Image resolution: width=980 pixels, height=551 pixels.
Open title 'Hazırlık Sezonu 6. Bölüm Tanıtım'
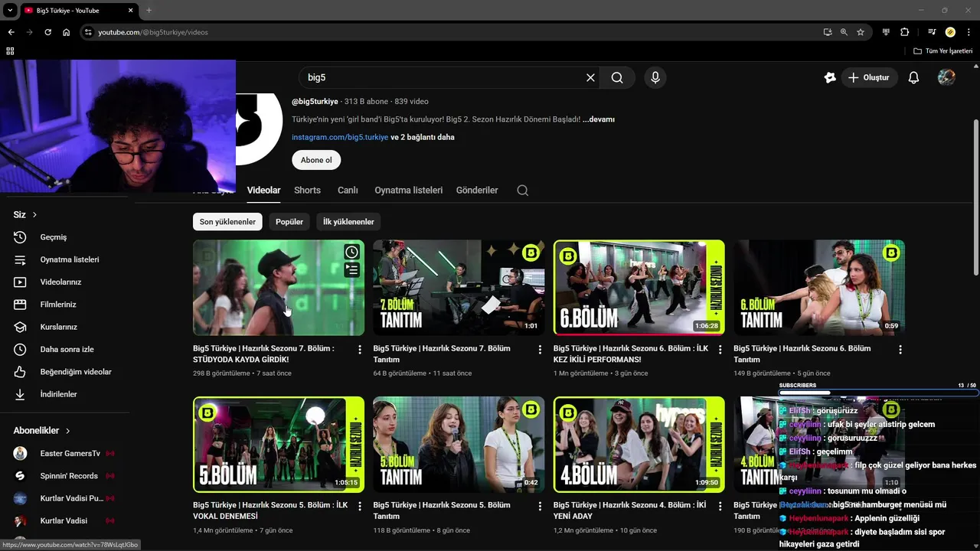[802, 354]
